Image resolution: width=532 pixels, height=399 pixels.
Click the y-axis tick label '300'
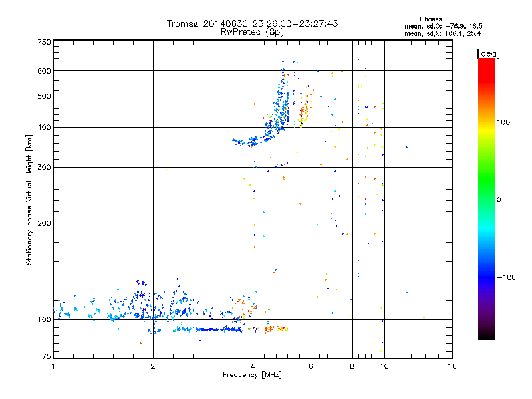tap(44, 167)
